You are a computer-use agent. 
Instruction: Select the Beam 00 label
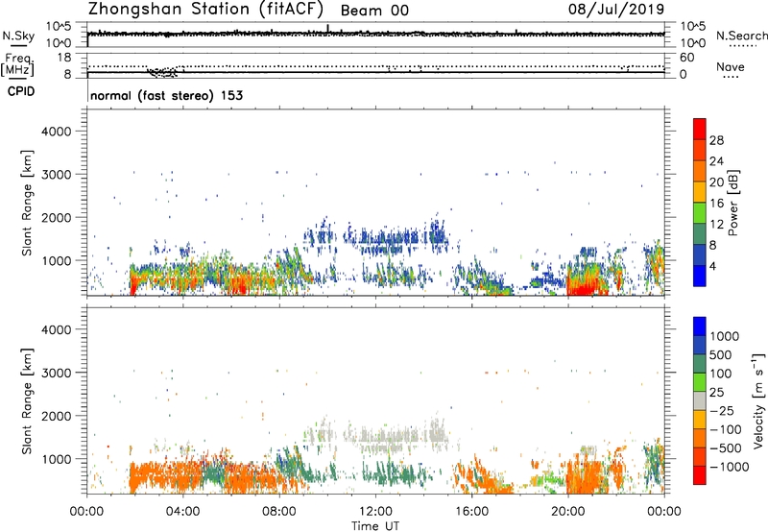tap(374, 11)
